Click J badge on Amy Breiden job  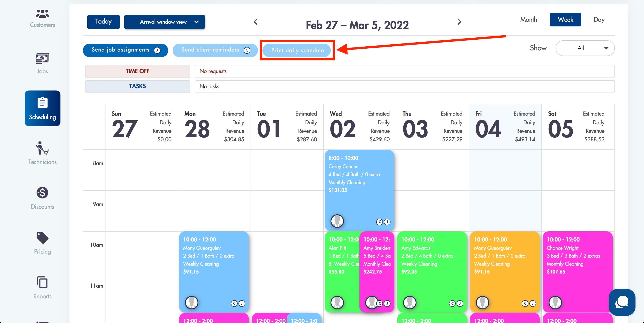[x=387, y=304]
